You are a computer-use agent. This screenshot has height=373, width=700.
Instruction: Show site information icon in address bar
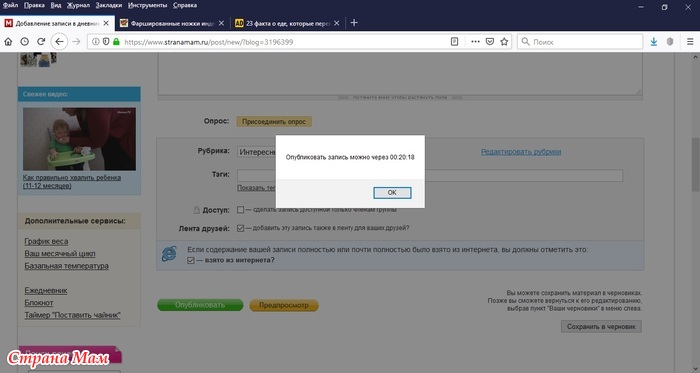click(x=96, y=41)
